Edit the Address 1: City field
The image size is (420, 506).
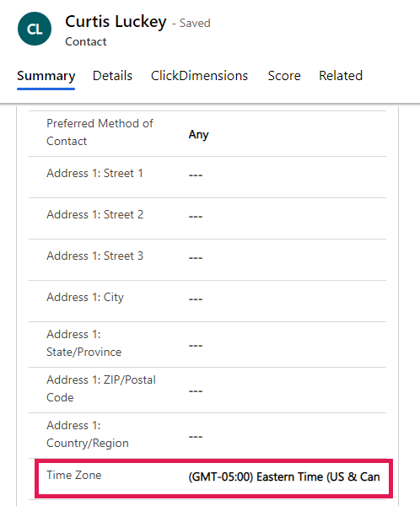point(288,299)
